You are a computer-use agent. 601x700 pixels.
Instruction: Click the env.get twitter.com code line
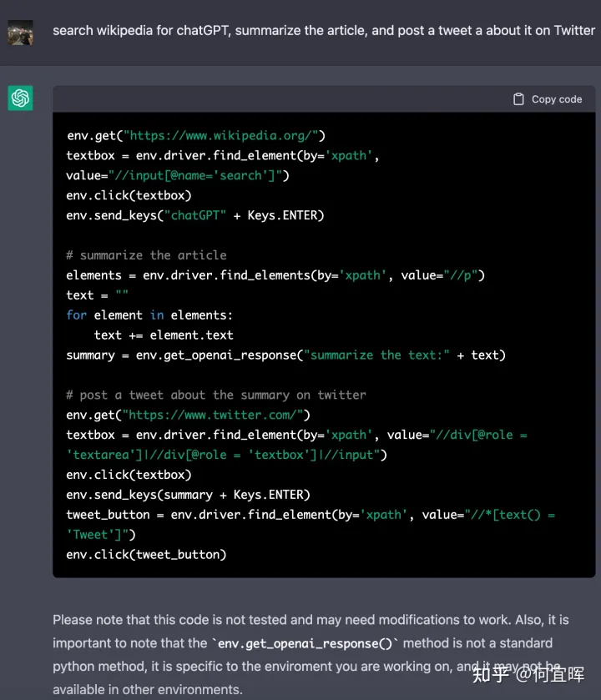click(x=188, y=415)
